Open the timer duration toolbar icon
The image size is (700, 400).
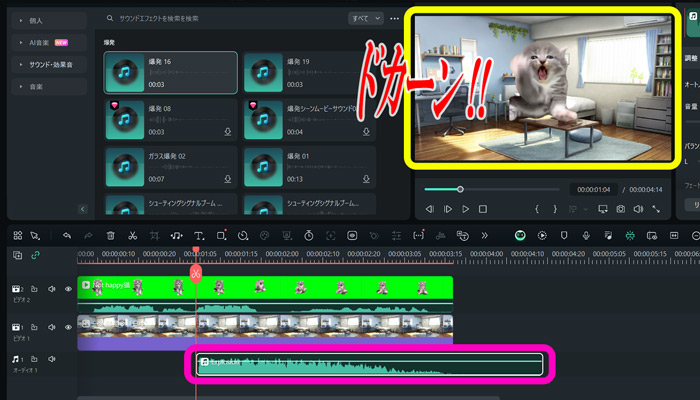(x=308, y=235)
